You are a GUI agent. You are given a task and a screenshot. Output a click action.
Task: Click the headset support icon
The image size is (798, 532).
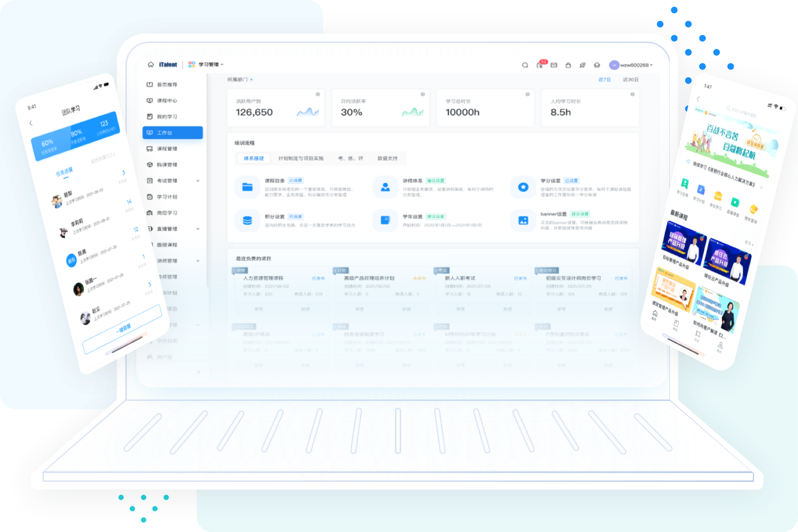(x=597, y=65)
